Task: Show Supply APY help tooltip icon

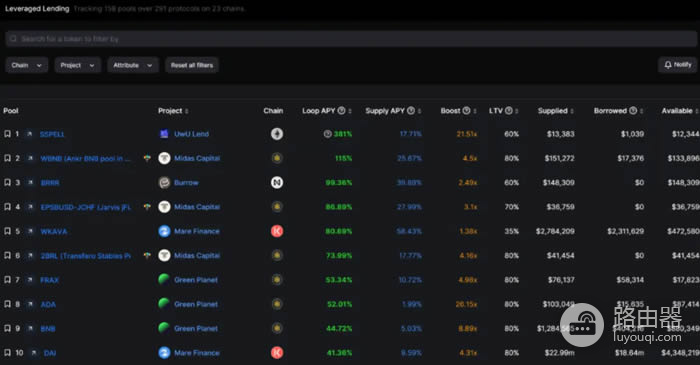Action: (x=411, y=111)
